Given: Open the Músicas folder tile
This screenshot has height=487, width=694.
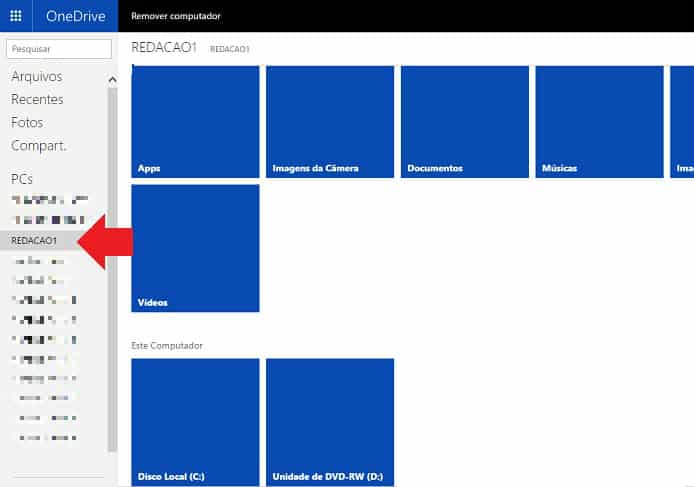Looking at the screenshot, I should 600,122.
